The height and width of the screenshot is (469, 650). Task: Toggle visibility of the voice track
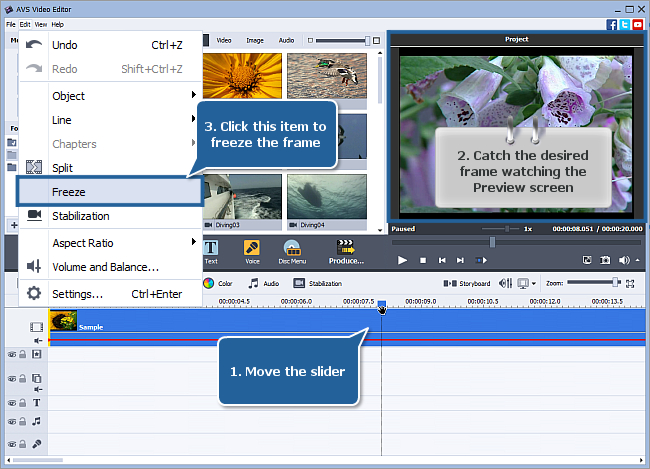(12, 444)
